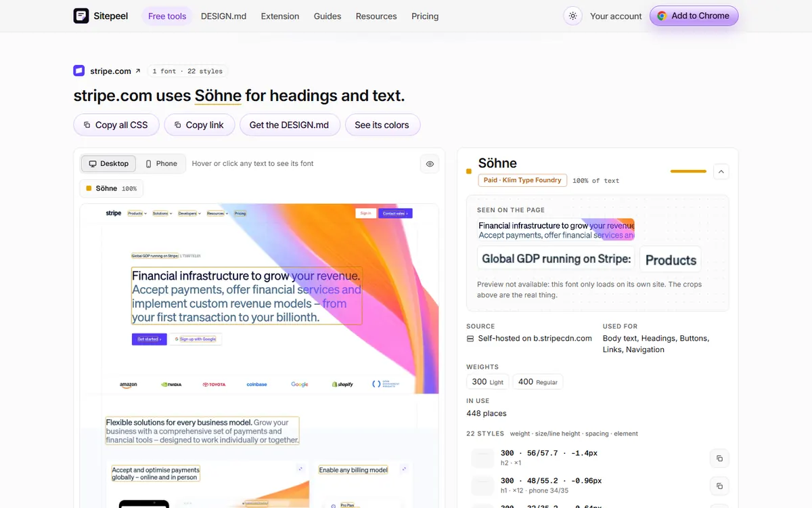This screenshot has height=508, width=812.
Task: Click the stripe logo in preview
Action: tap(114, 213)
